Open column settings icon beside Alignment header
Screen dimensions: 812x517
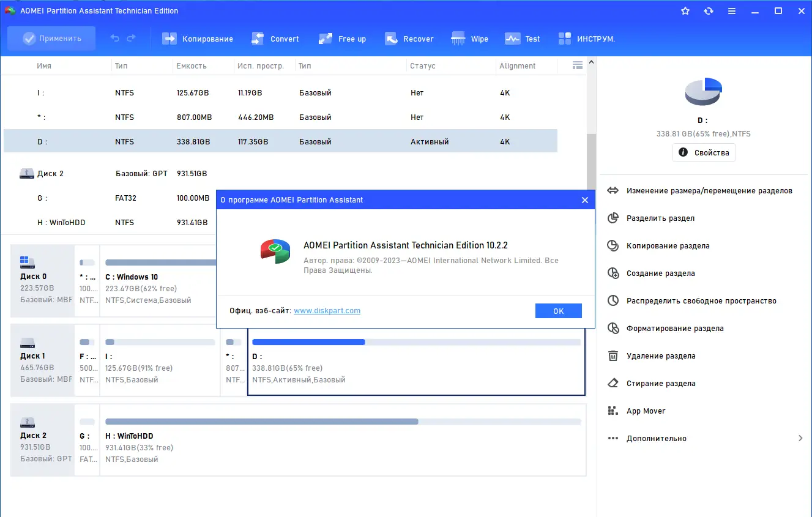click(x=577, y=65)
